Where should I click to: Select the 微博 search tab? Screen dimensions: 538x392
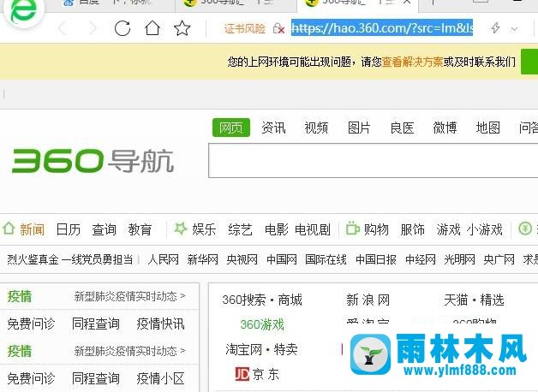pos(445,128)
